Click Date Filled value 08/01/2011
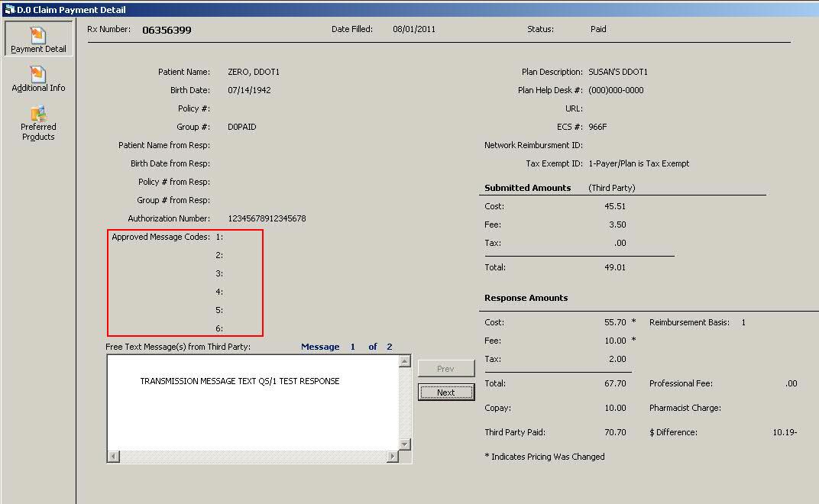This screenshot has height=504, width=819. pos(413,29)
